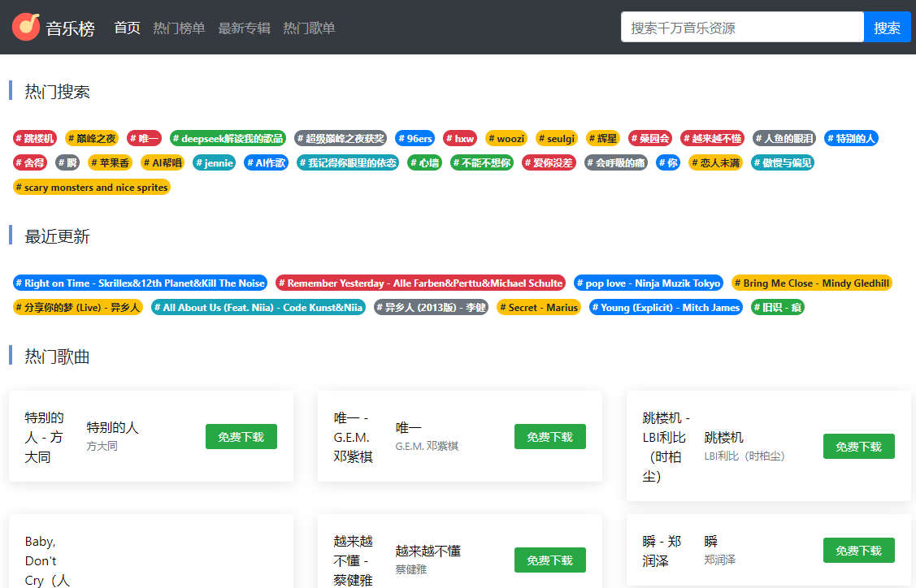This screenshot has height=588, width=916.
Task: Open the 热门榜单 nav item
Action: (x=179, y=28)
